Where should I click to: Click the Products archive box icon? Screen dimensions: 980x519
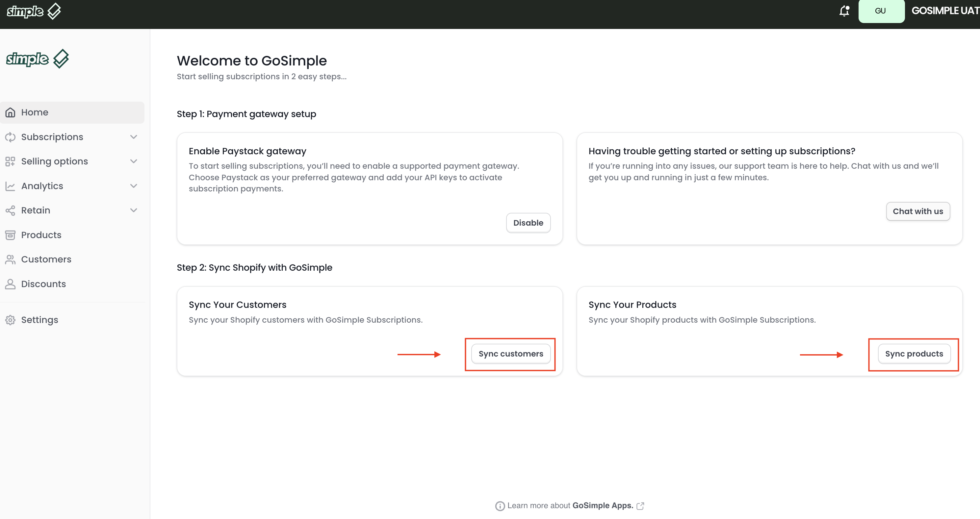[x=10, y=235]
